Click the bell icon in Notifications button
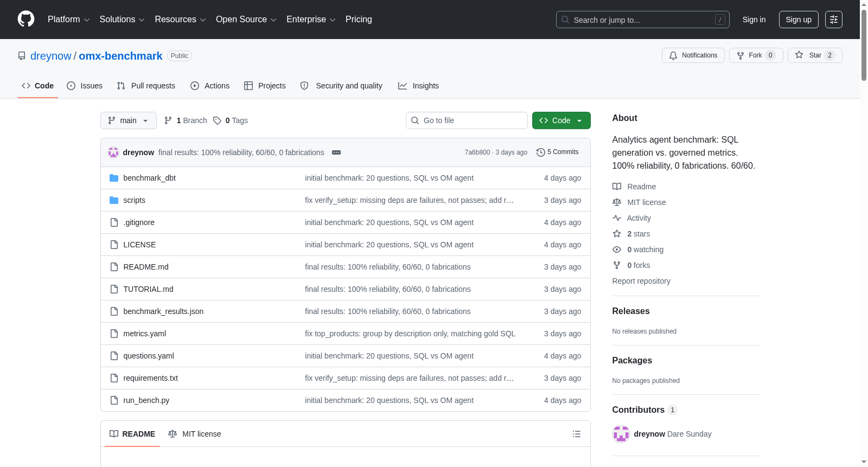This screenshot has width=868, height=467. [x=673, y=55]
